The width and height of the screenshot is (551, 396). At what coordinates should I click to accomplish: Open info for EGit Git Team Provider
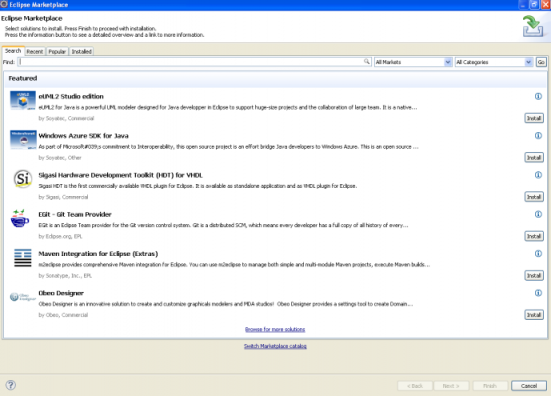coord(538,214)
